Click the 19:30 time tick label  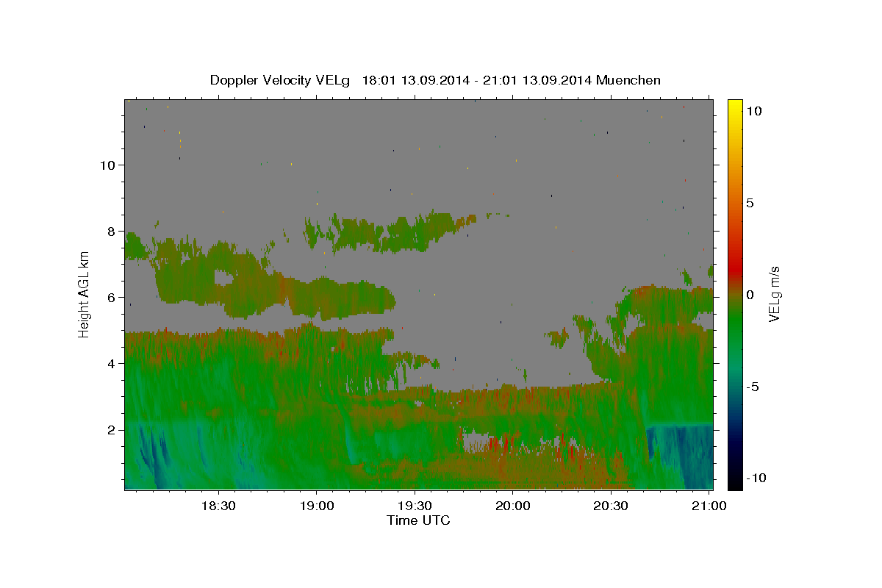(x=415, y=506)
